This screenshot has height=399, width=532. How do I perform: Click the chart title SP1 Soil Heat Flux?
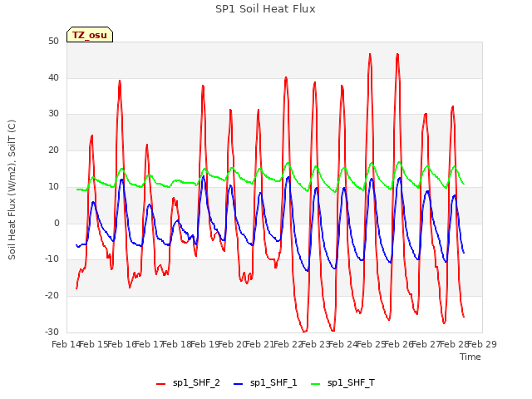click(265, 9)
